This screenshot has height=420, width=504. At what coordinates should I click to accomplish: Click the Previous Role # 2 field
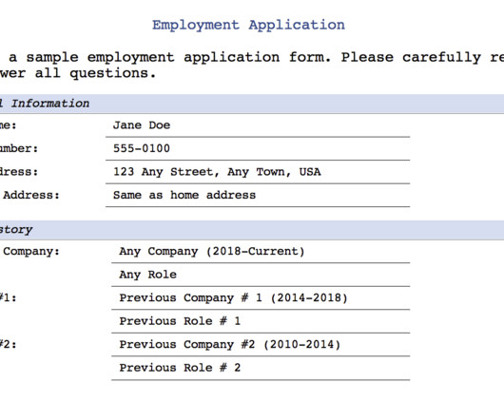click(x=261, y=369)
